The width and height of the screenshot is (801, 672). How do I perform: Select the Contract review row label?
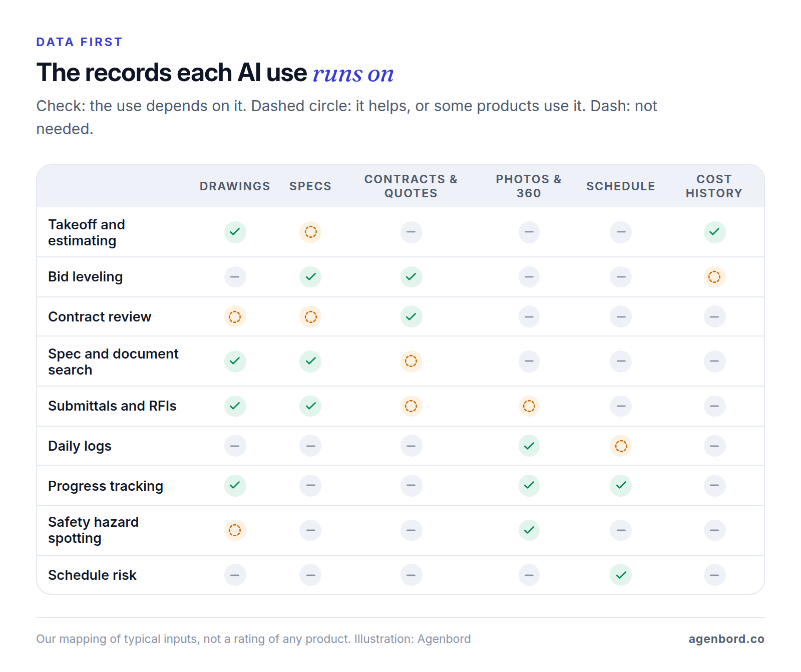100,316
